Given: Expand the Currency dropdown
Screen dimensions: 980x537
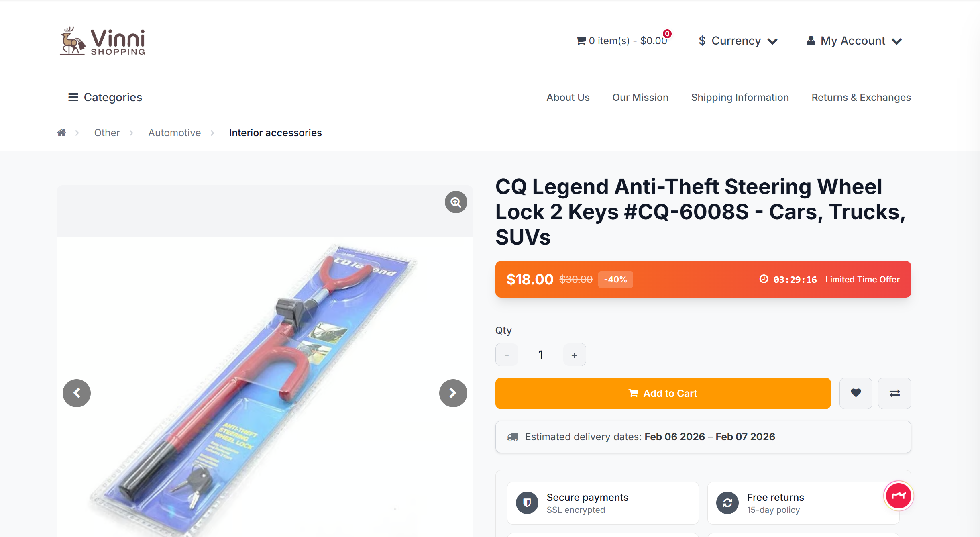Looking at the screenshot, I should (x=738, y=41).
